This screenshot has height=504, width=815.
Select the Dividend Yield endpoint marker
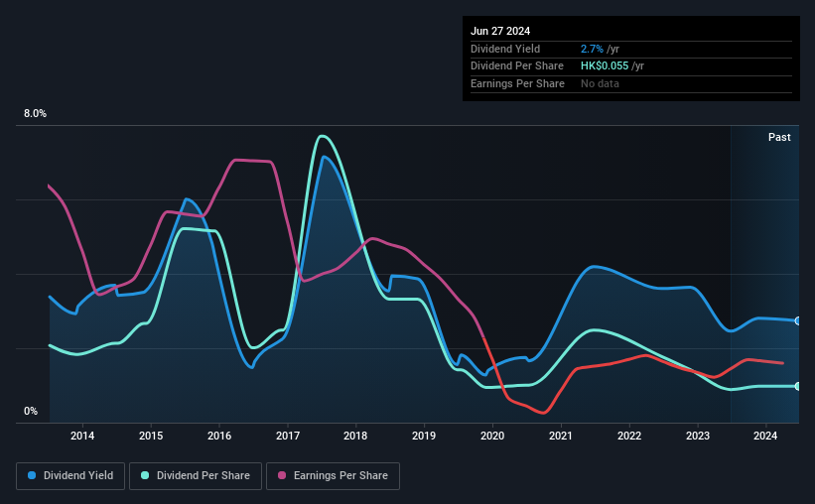coord(798,321)
